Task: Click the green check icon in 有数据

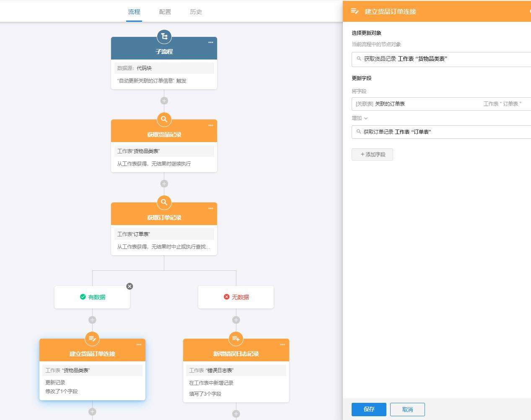Action: pyautogui.click(x=83, y=297)
